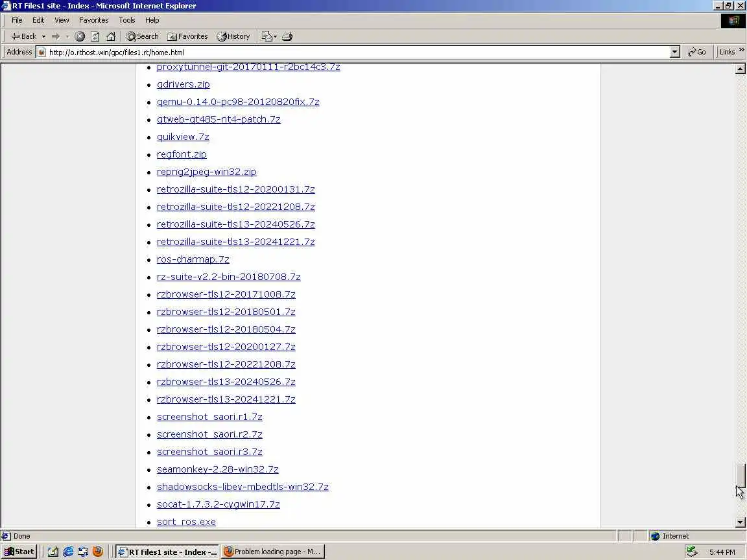Image resolution: width=747 pixels, height=560 pixels.
Task: Go to the Home page icon
Action: 111,36
